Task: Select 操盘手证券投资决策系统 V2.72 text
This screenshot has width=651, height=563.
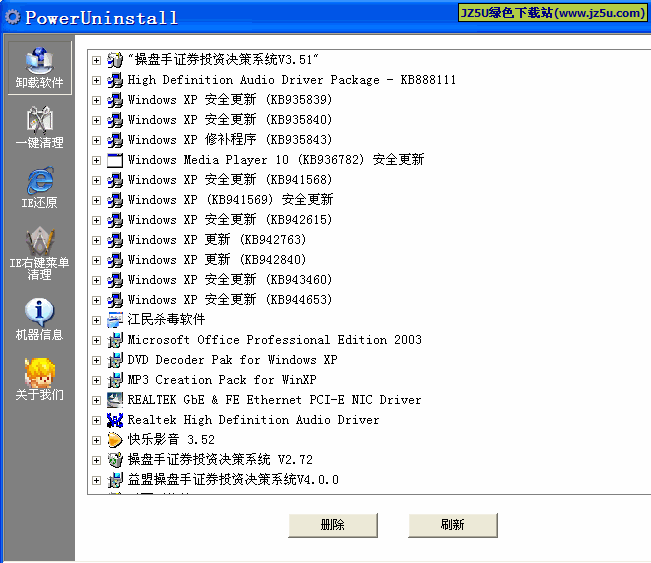Action: pyautogui.click(x=220, y=460)
